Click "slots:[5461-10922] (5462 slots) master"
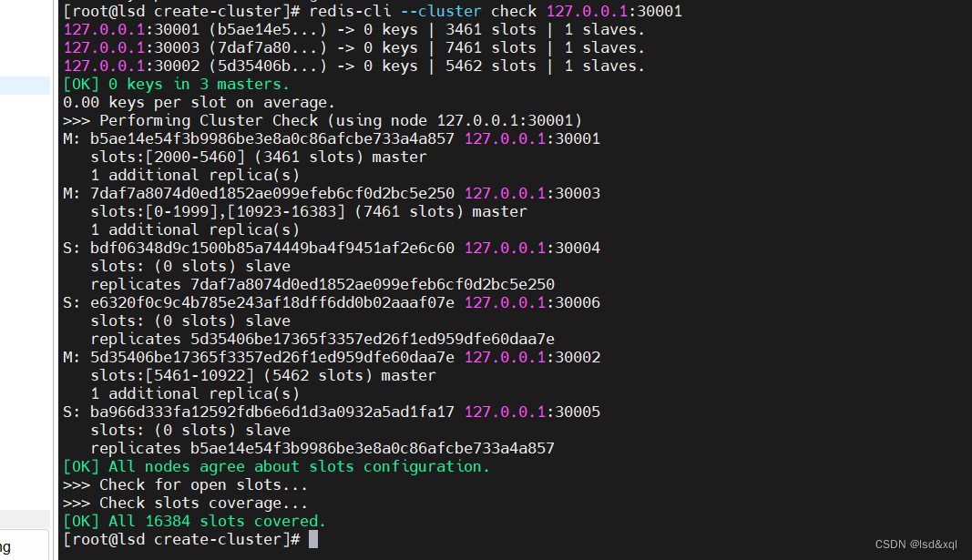Viewport: 972px width, 560px height. [263, 375]
